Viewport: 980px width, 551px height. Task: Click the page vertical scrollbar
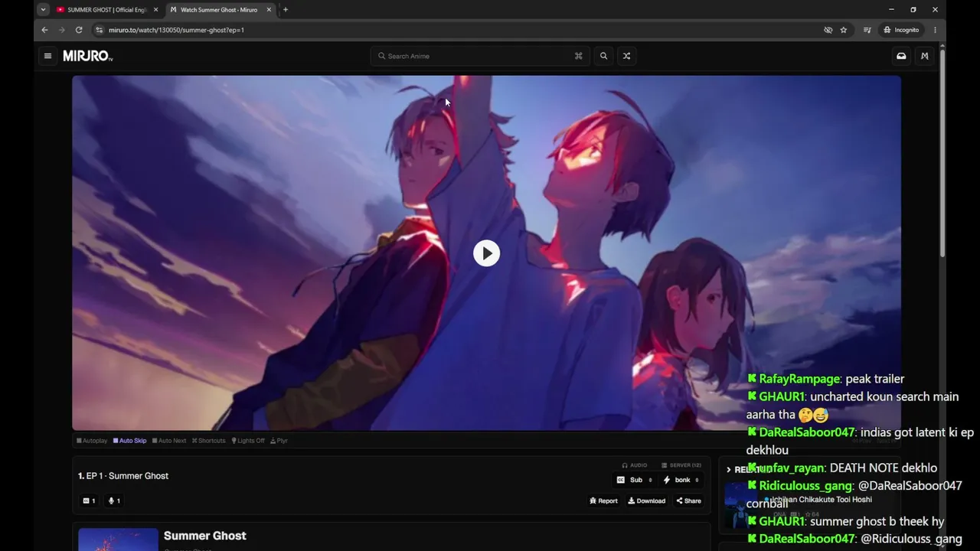942,153
